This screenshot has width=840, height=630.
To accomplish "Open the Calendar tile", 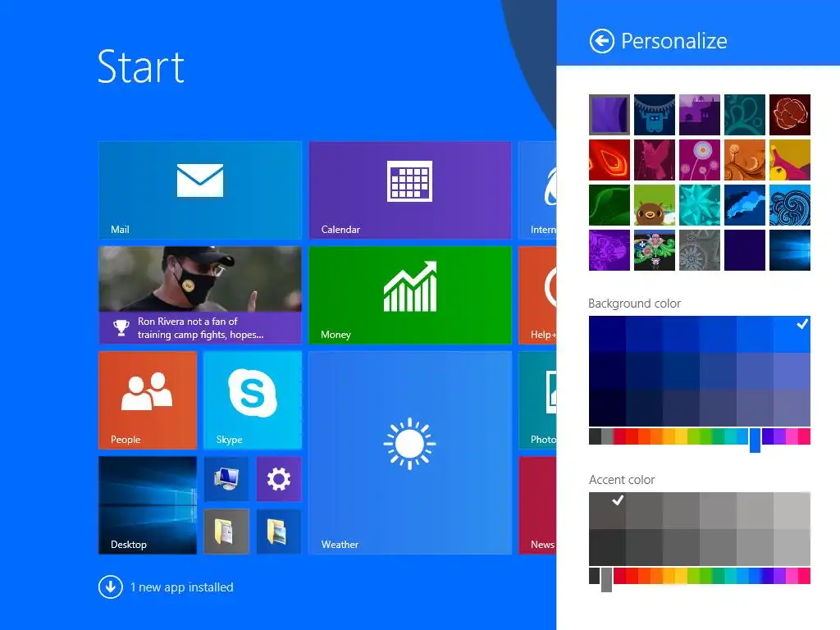I will [410, 190].
